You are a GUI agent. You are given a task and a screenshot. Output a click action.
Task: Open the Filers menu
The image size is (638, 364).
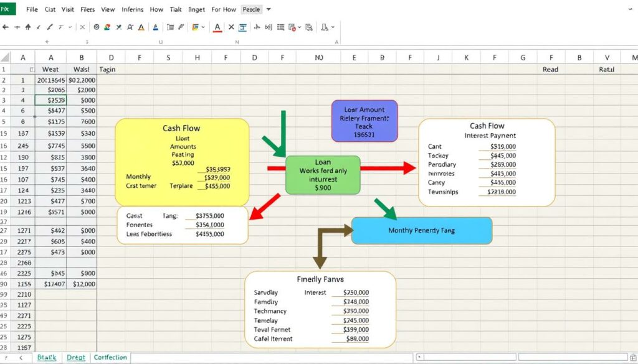coord(87,9)
